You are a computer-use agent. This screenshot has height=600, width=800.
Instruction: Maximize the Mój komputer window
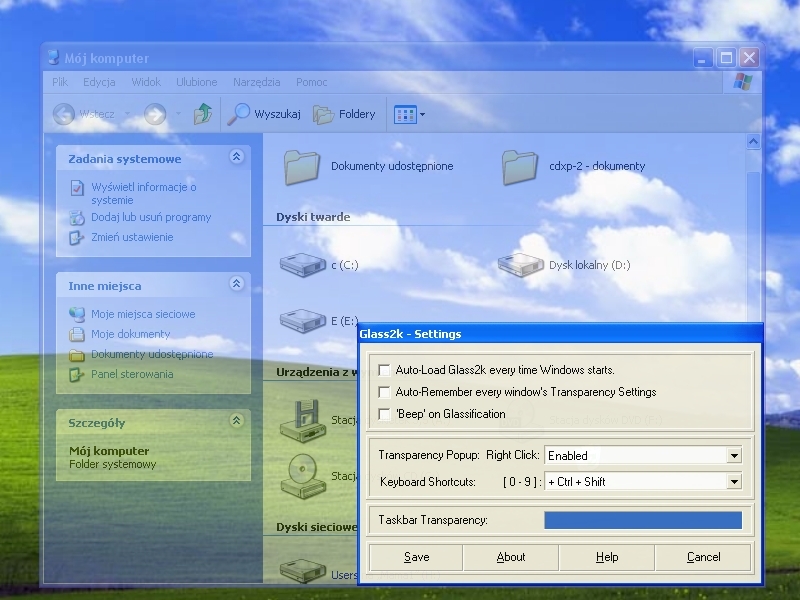726,58
